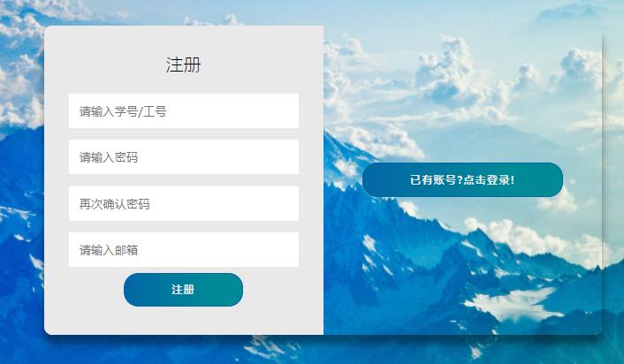Click the 注册 heading at the card top
Viewport: 624px width, 364px height.
coord(184,64)
